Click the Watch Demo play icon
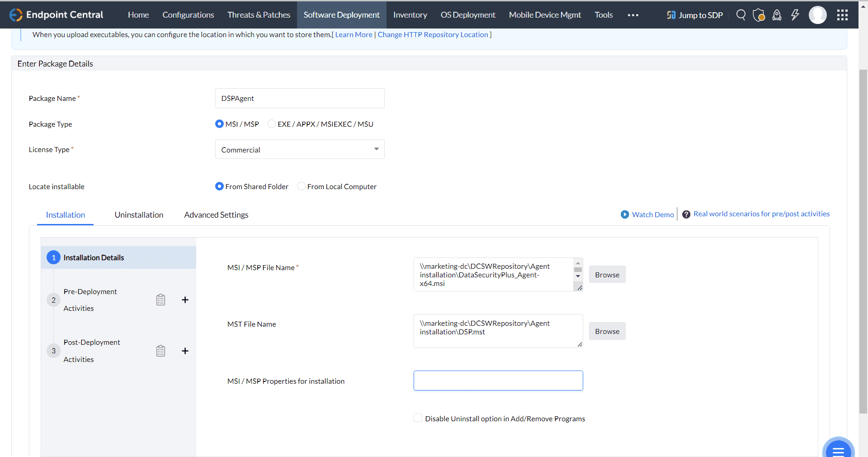The image size is (868, 457). (x=625, y=214)
